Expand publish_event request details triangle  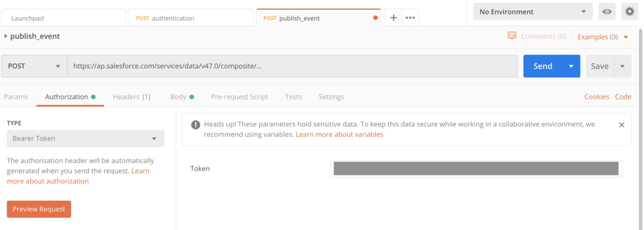5,36
